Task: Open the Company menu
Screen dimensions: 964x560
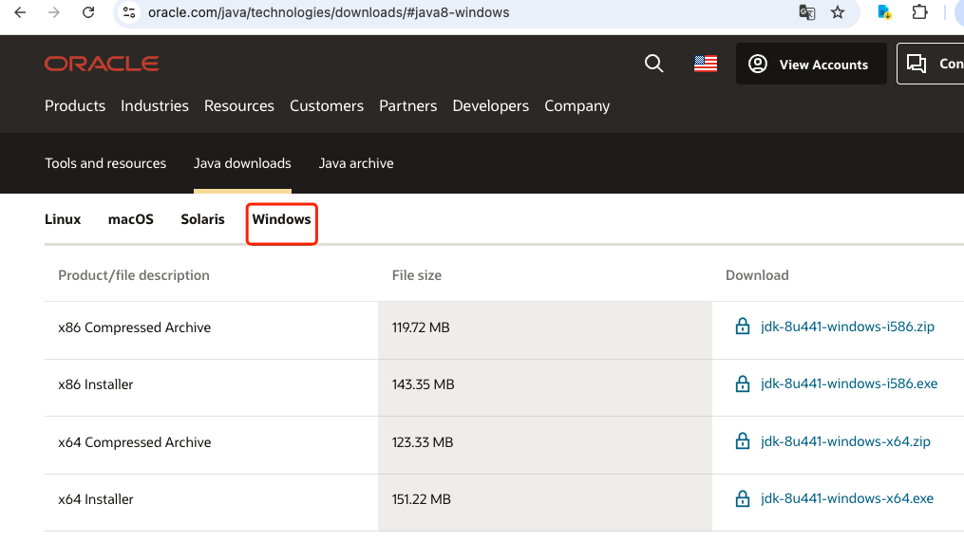Action: tap(577, 105)
